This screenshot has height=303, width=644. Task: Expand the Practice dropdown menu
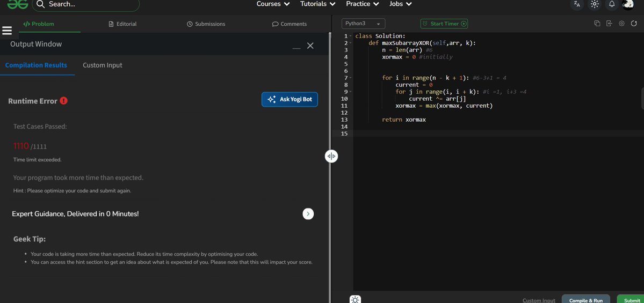[362, 4]
